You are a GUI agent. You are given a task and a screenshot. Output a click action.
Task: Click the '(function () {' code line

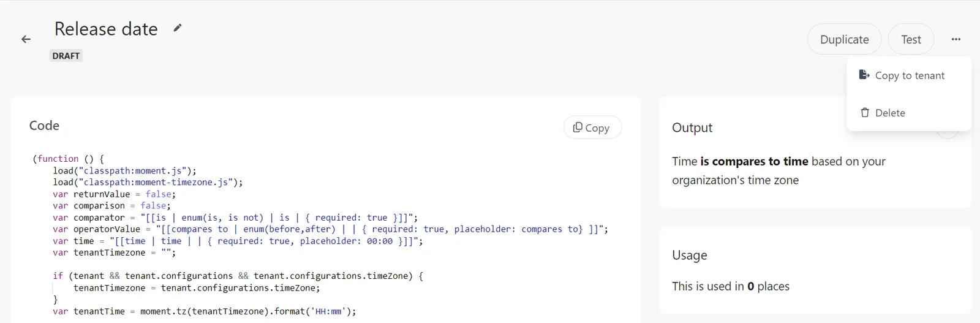point(68,159)
